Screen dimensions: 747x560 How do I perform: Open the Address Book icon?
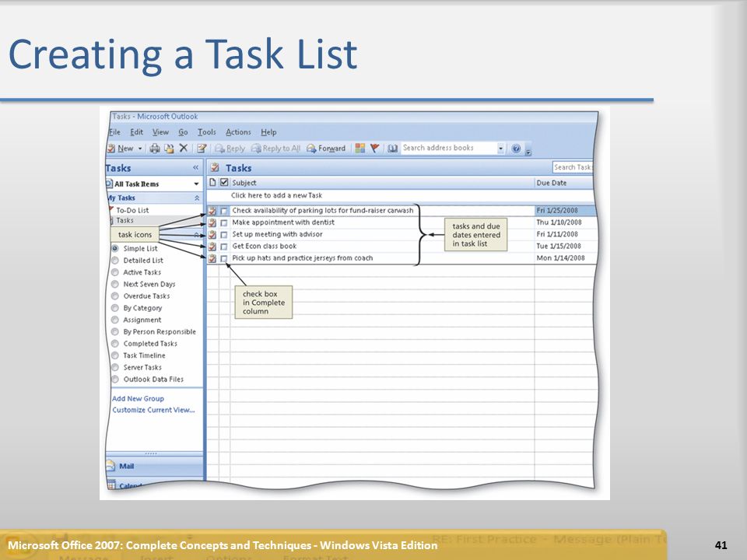click(x=392, y=149)
